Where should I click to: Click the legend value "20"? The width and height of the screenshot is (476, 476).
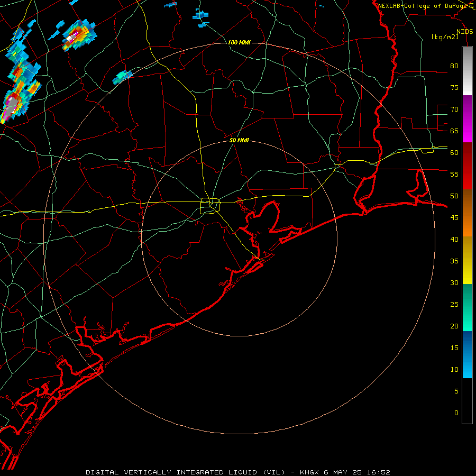454,326
